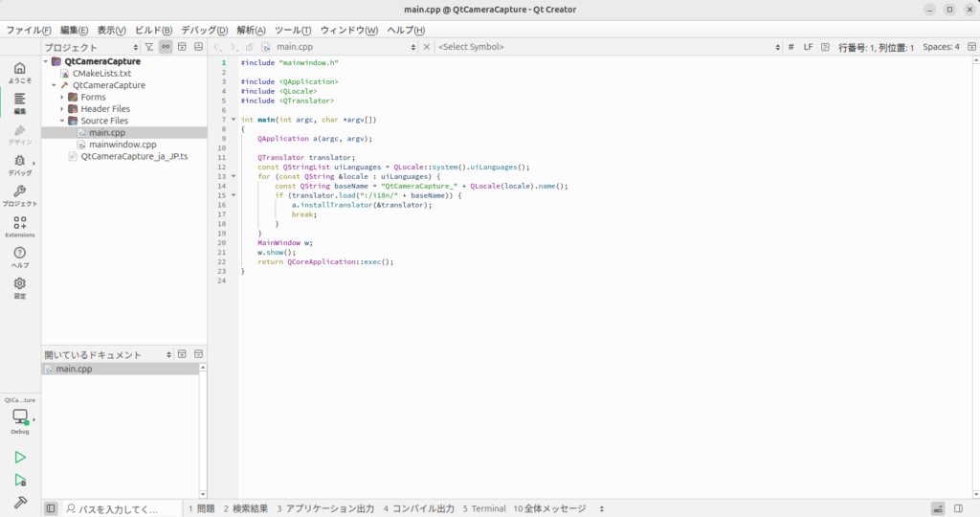Open the 3 アプリケーション出力 pane
The width and height of the screenshot is (980, 517).
point(325,508)
